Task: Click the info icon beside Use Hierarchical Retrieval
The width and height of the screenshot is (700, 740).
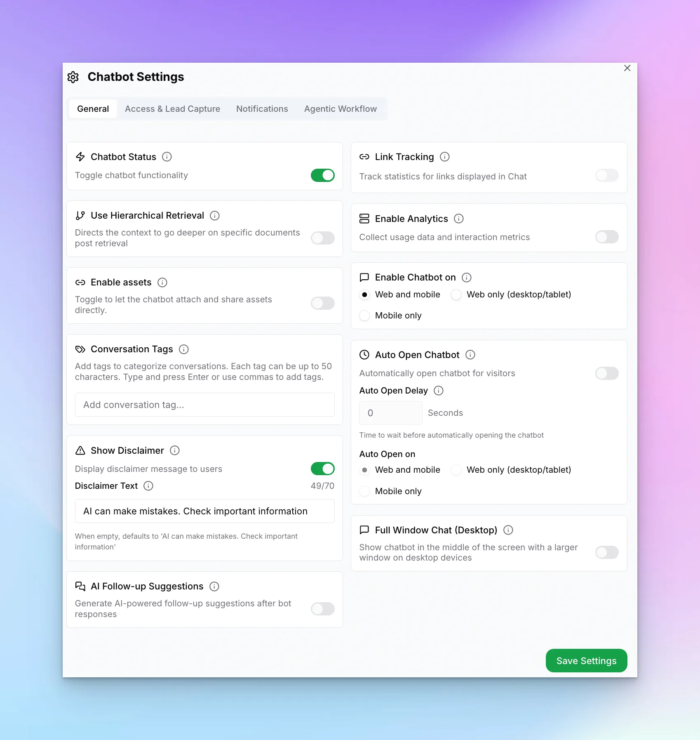Action: [215, 216]
